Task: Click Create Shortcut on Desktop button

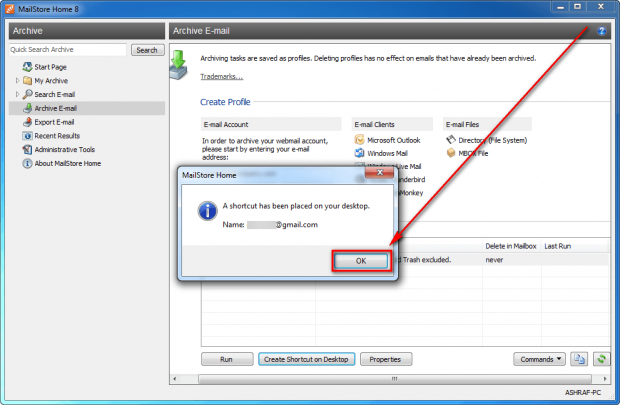Action: coord(306,359)
